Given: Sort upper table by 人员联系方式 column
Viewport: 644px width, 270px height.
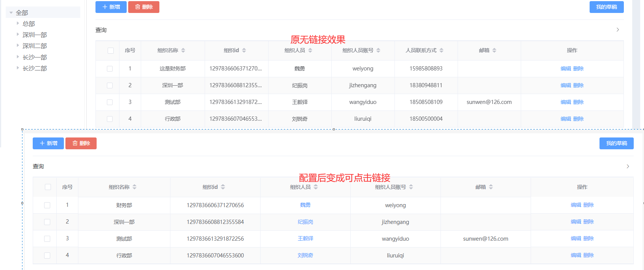Looking at the screenshot, I should [441, 50].
